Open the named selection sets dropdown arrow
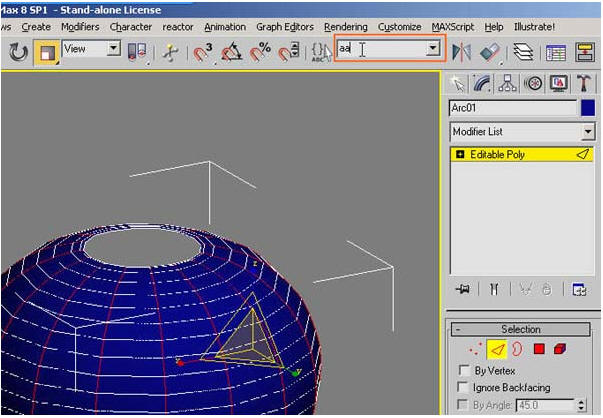Screen dimensions: 603x418 [433, 48]
